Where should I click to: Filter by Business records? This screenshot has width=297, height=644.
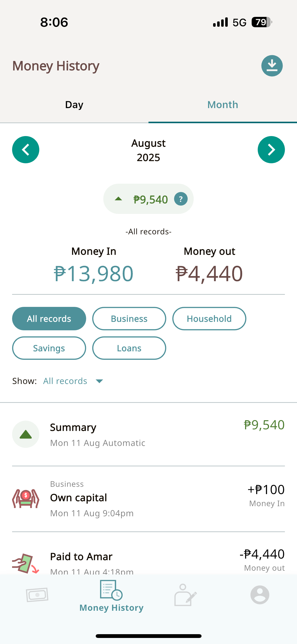pos(129,319)
